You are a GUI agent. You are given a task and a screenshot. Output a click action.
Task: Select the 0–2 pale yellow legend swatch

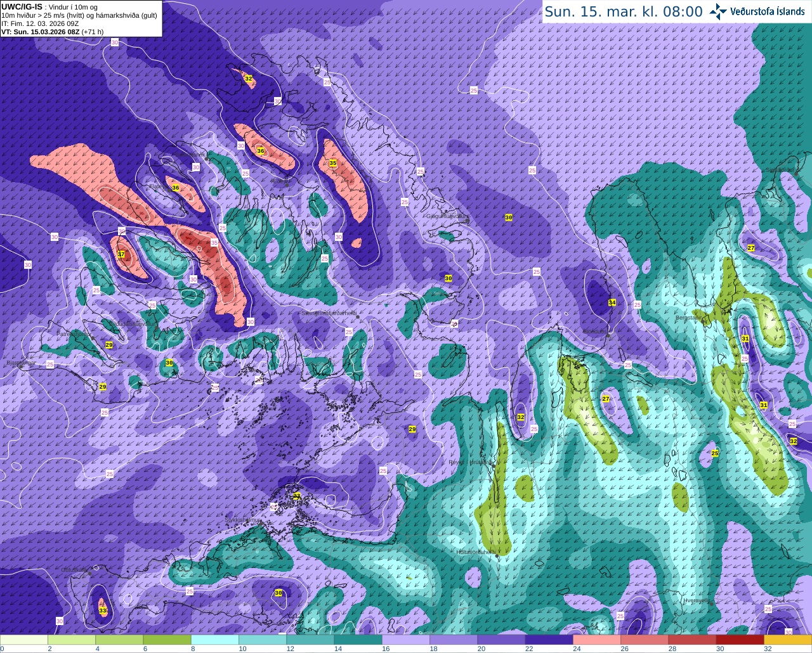[24, 639]
